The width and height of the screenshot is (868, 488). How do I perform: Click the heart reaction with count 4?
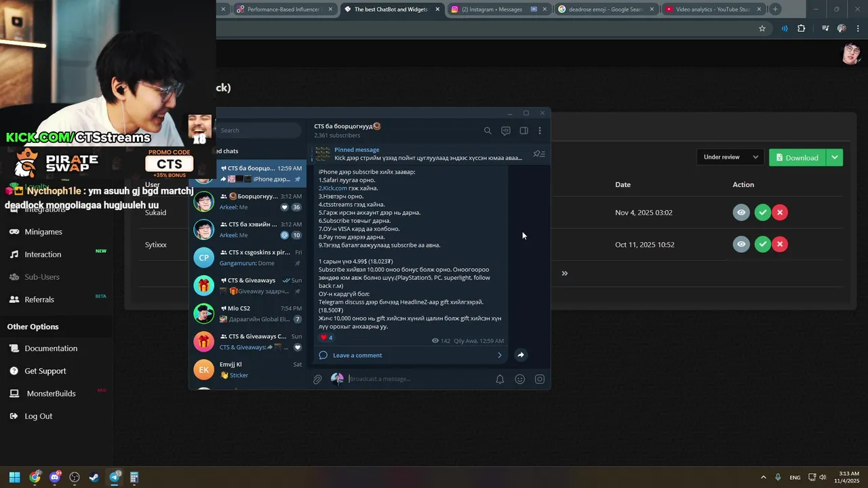tap(326, 338)
